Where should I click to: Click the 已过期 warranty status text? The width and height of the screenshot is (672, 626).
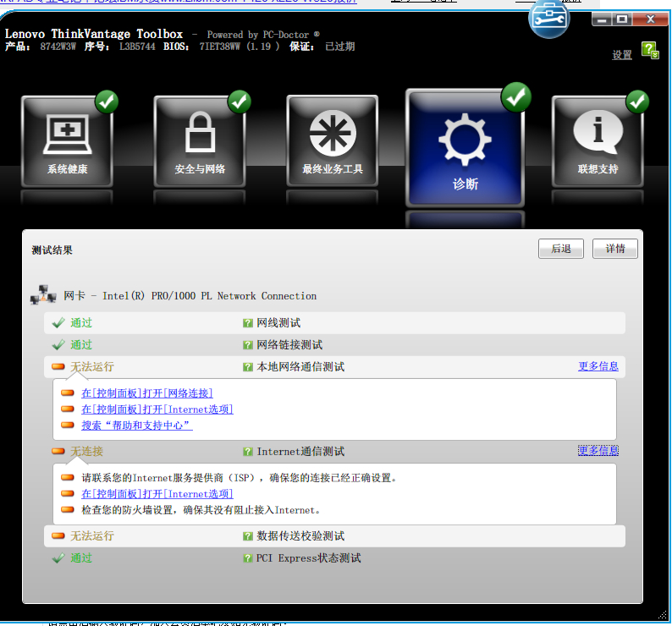[x=340, y=47]
